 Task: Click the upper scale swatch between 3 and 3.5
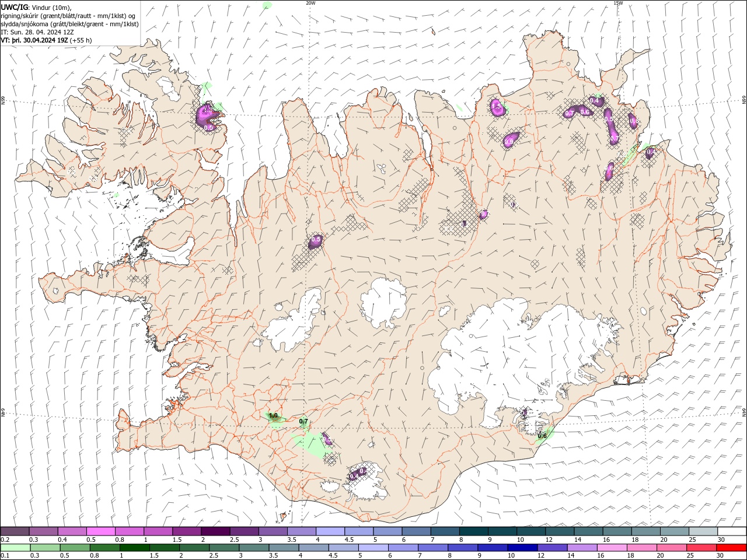[273, 531]
